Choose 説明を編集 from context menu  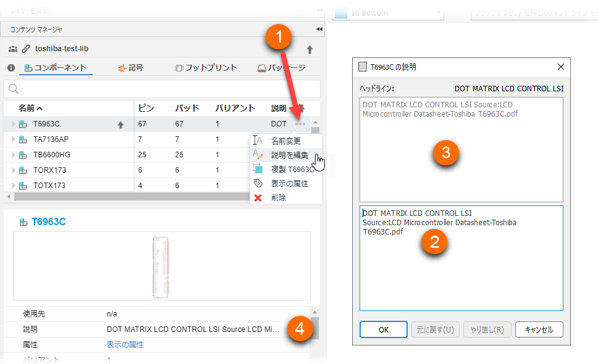pyautogui.click(x=286, y=155)
